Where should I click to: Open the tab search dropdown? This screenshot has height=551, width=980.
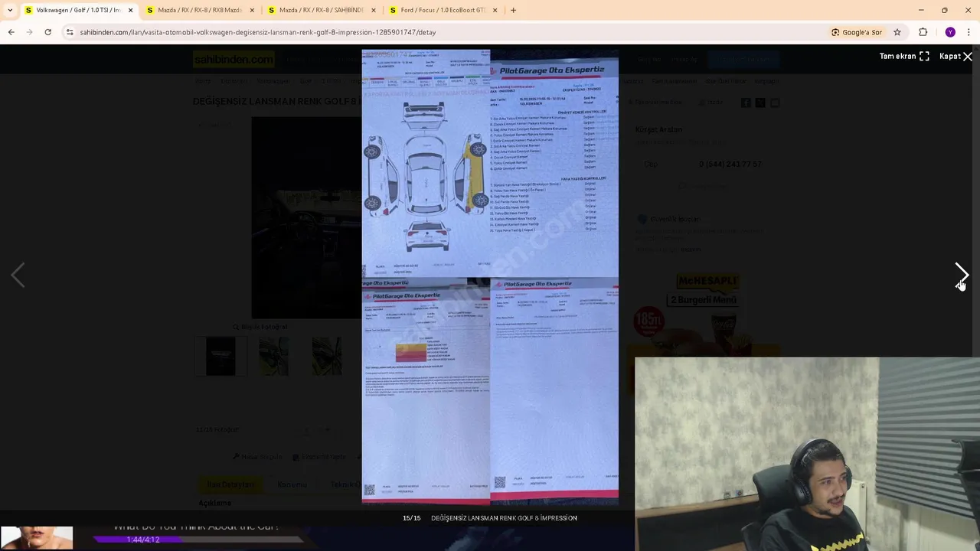point(9,10)
